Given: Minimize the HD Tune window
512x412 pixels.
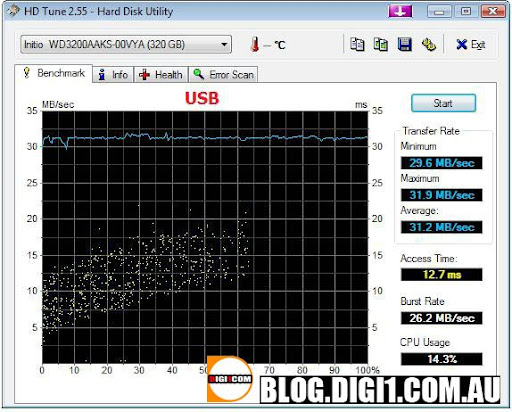Looking at the screenshot, I should (x=439, y=12).
